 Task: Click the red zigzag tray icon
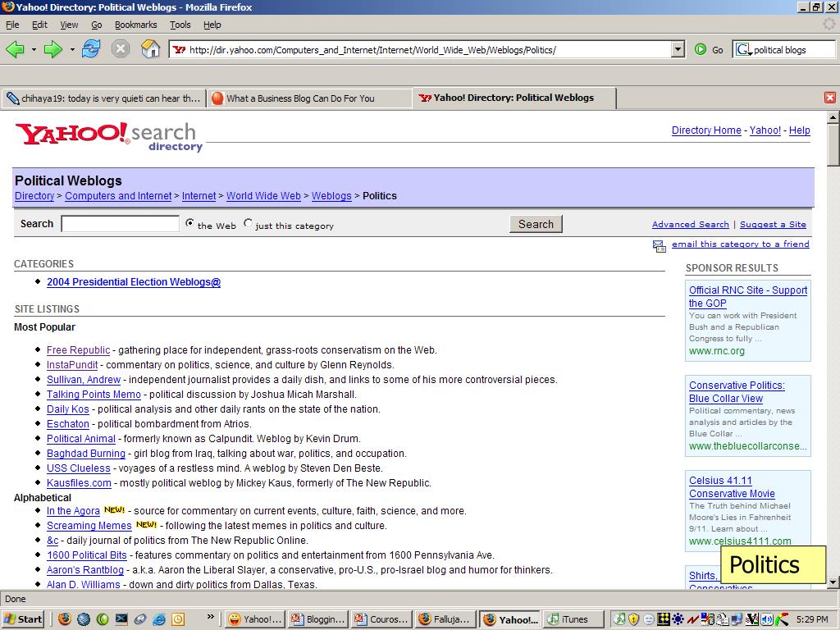coord(693,619)
